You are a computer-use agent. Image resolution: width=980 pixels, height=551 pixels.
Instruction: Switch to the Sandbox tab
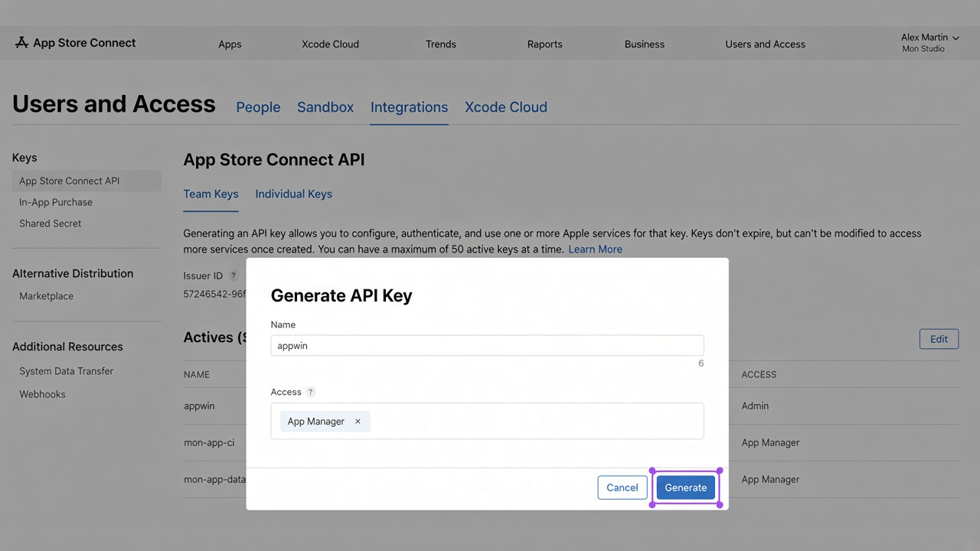click(x=325, y=107)
